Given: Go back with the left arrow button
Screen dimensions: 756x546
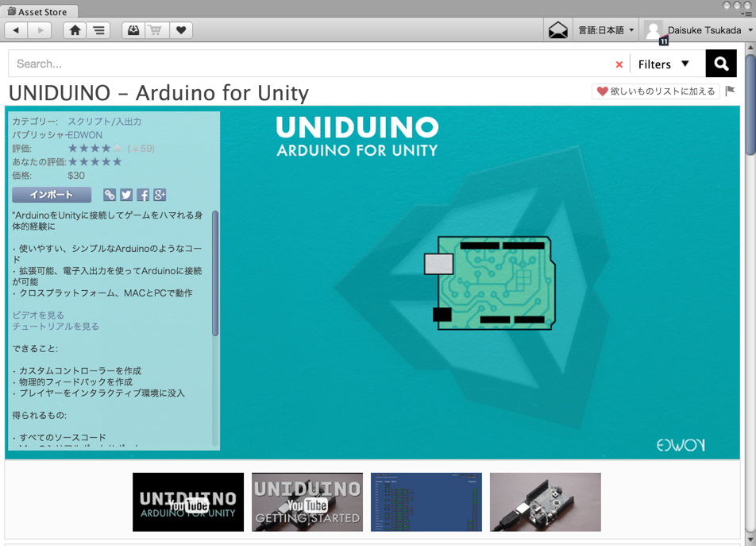Looking at the screenshot, I should 16,30.
